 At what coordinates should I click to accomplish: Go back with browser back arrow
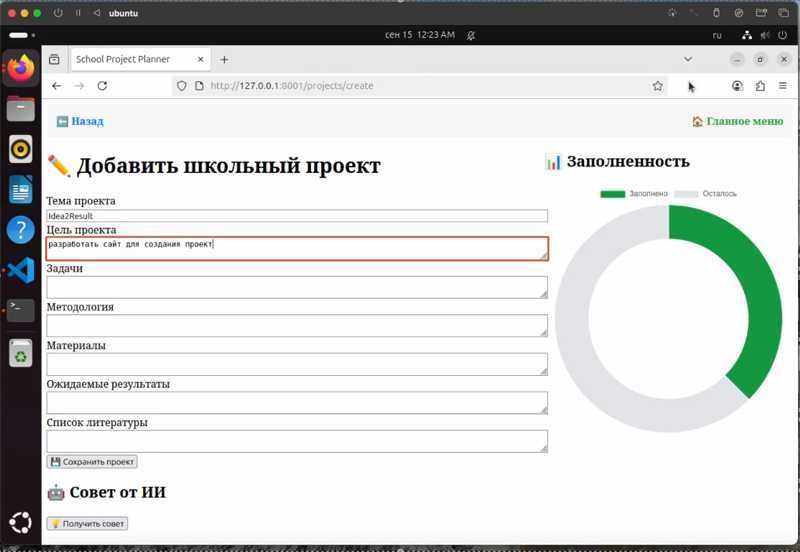coord(57,86)
